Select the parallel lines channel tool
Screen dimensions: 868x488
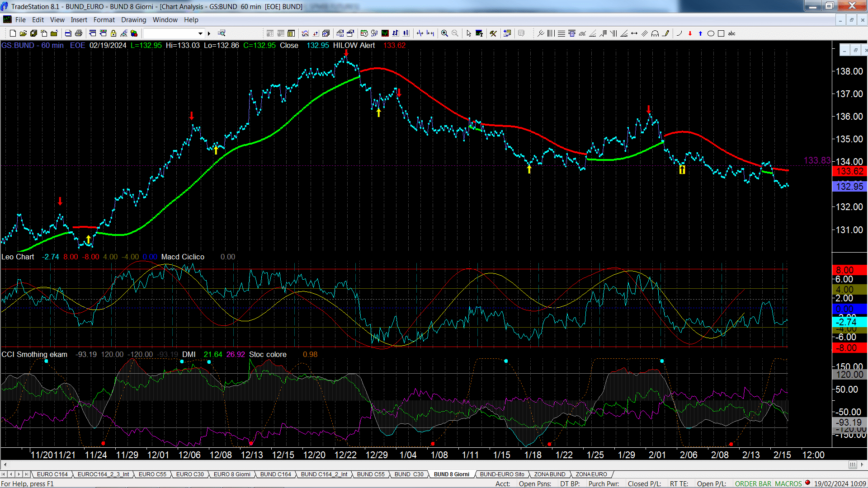645,33
